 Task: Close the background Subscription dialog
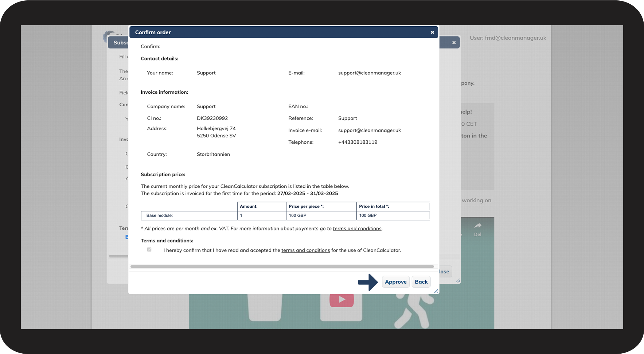click(454, 43)
